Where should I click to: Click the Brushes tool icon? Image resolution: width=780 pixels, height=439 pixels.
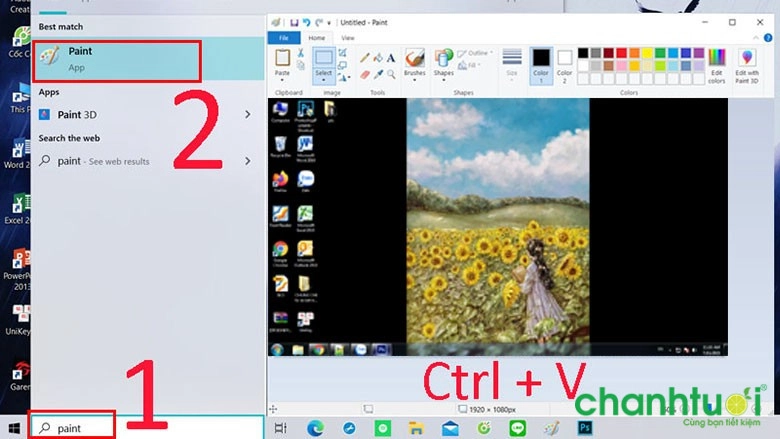coord(414,58)
